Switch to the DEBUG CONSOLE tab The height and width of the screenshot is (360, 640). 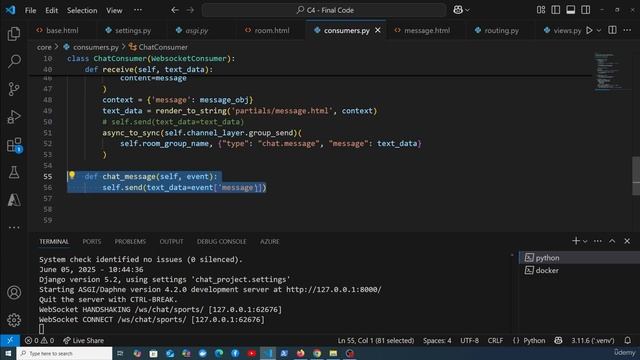(x=221, y=242)
